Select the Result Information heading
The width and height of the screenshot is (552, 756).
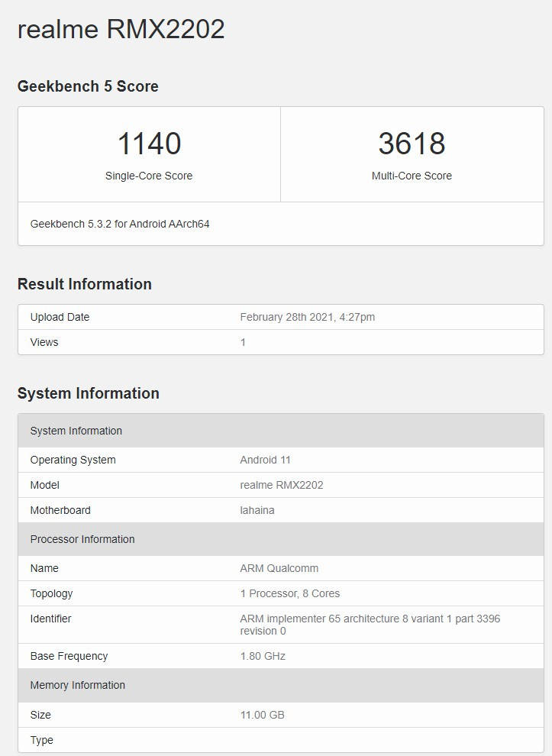pyautogui.click(x=85, y=284)
